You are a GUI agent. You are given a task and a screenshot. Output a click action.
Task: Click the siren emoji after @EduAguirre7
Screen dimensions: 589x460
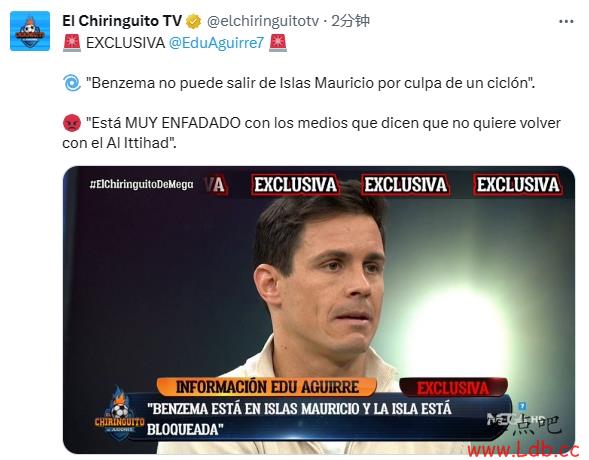pyautogui.click(x=278, y=42)
